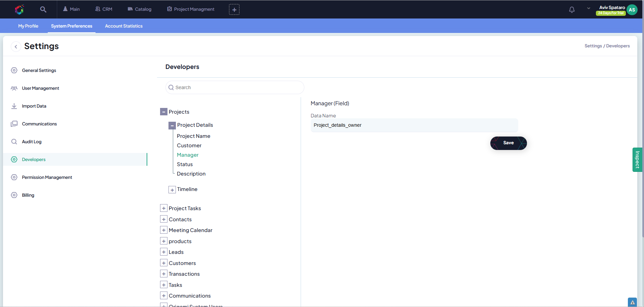
Task: Click the Origami logo icon
Action: [x=20, y=9]
